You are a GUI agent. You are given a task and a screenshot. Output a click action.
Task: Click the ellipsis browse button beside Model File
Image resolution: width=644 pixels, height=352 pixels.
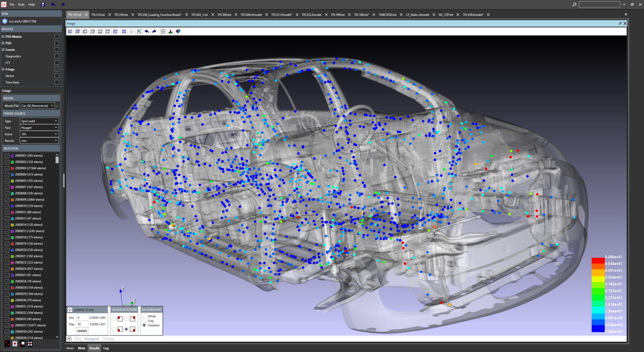pyautogui.click(x=57, y=106)
